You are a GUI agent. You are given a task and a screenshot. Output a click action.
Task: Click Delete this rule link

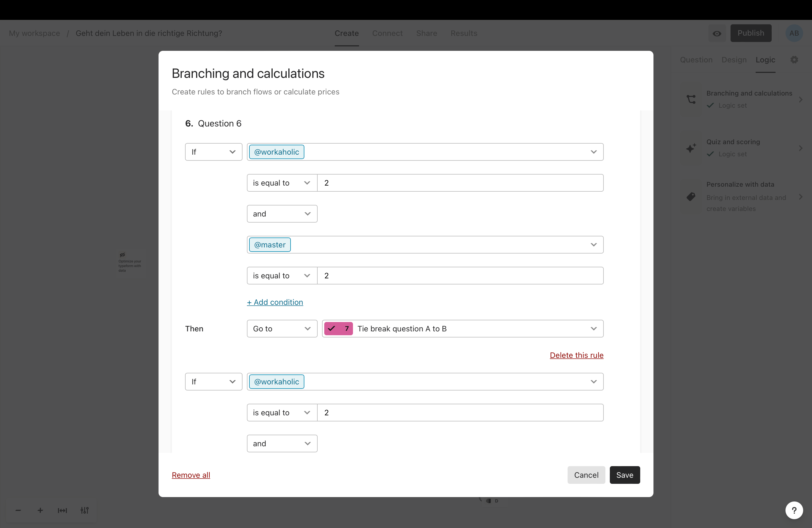point(577,355)
